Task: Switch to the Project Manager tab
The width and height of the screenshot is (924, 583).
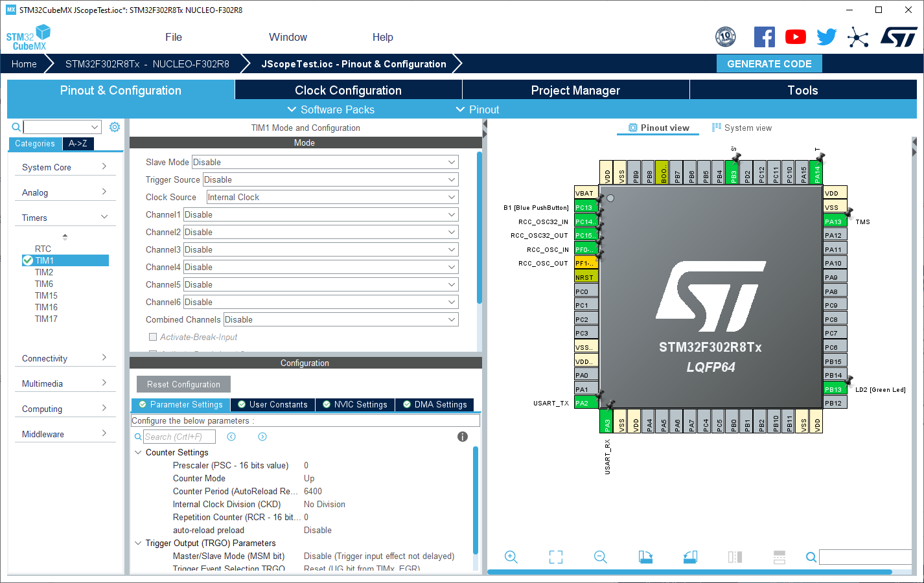Action: [575, 90]
